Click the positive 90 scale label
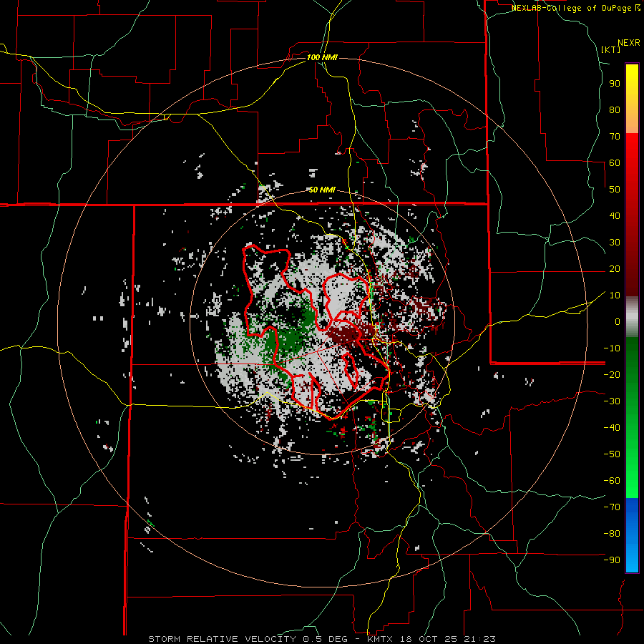The image size is (644, 644). [615, 84]
